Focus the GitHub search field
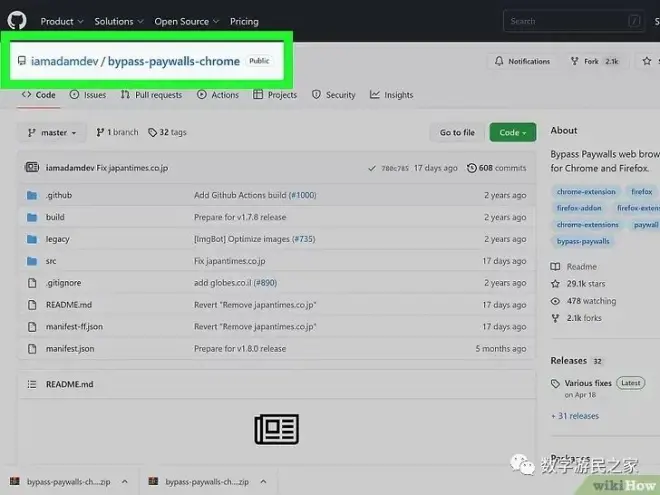Image resolution: width=660 pixels, height=495 pixels. click(x=574, y=21)
